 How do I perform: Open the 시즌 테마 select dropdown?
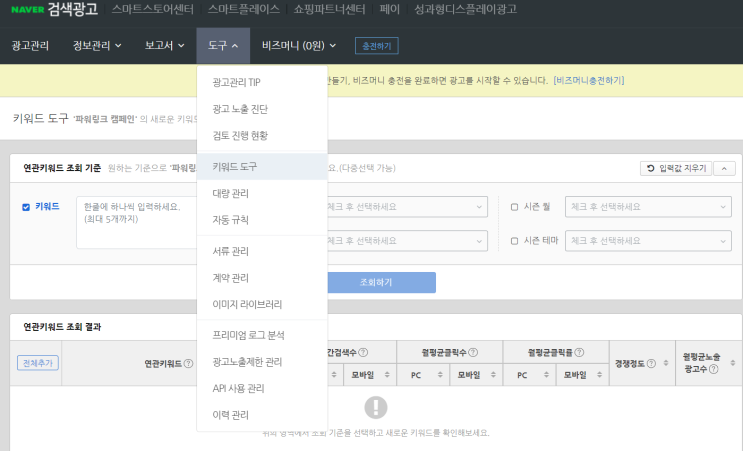[648, 241]
